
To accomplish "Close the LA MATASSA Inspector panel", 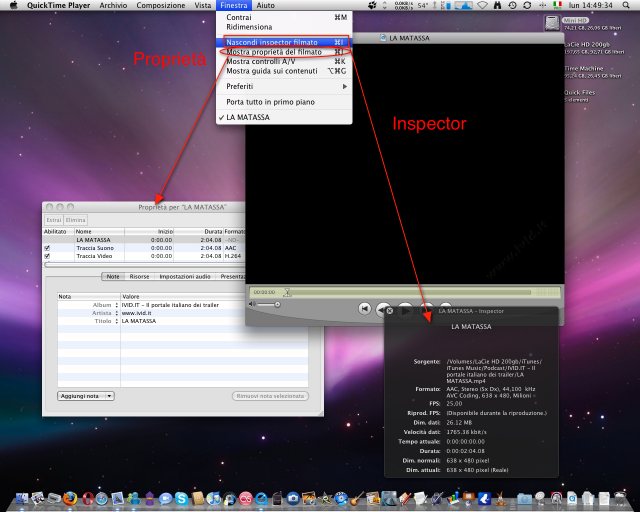I will [390, 311].
